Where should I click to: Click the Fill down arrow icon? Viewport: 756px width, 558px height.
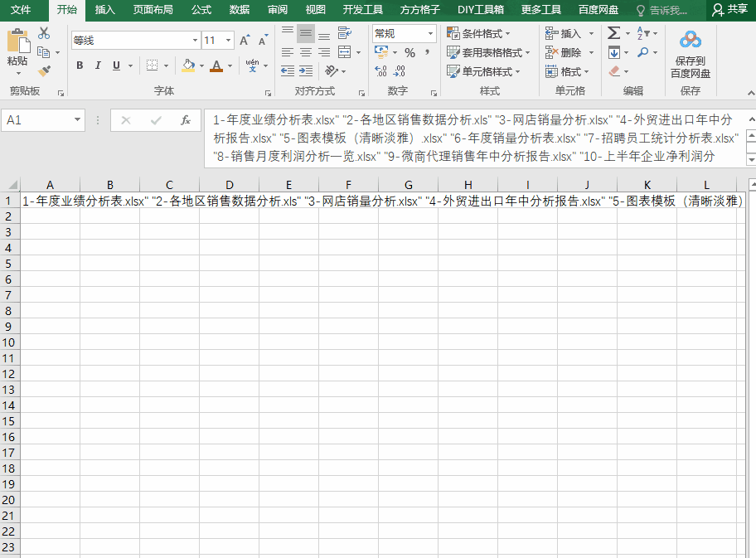613,52
